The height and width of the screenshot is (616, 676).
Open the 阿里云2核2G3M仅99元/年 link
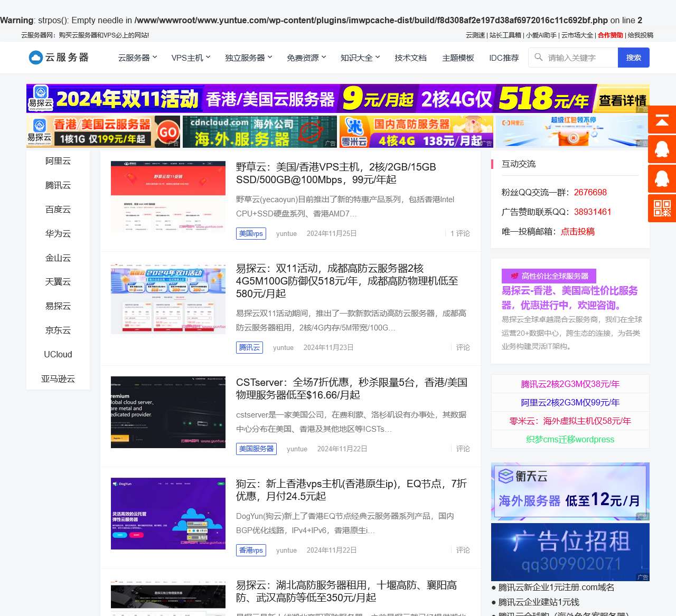570,402
